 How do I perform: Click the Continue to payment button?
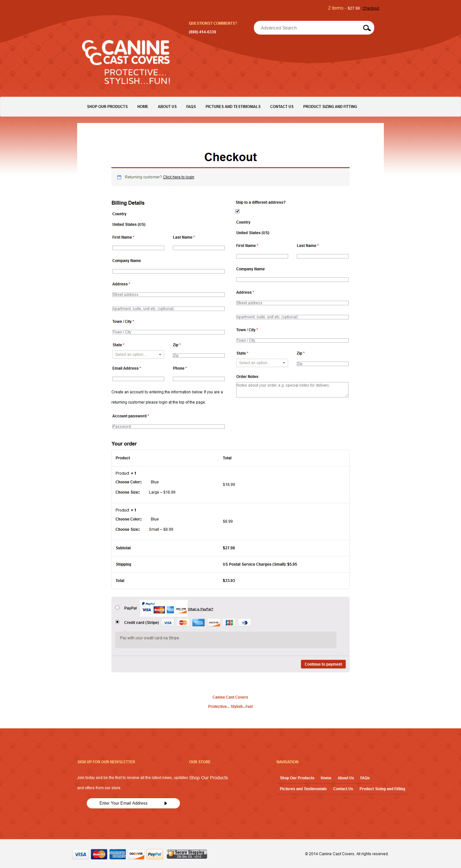tap(323, 664)
